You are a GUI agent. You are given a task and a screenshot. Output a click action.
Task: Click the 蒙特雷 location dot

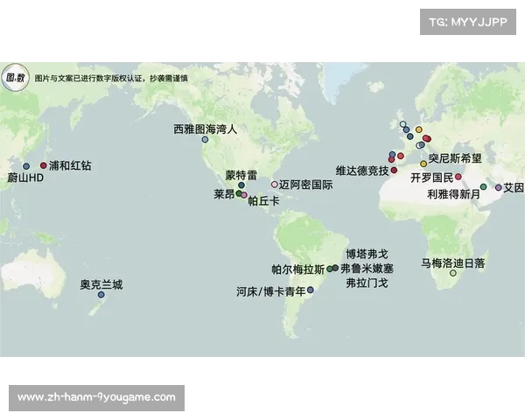pyautogui.click(x=241, y=185)
